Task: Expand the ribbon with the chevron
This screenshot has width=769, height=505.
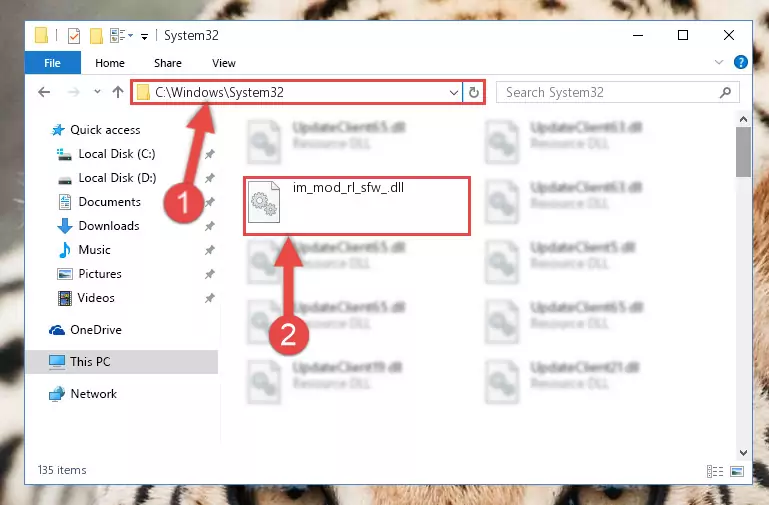Action: point(719,62)
